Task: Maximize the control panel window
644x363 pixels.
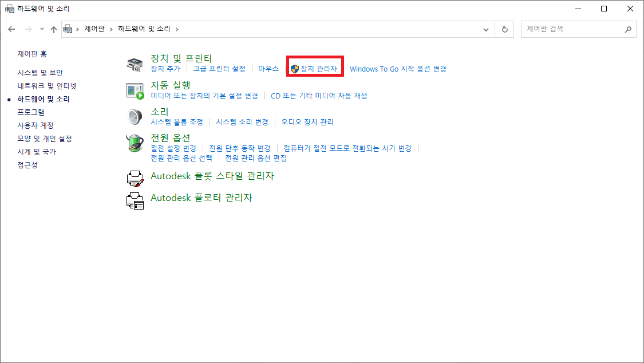Action: [x=604, y=9]
